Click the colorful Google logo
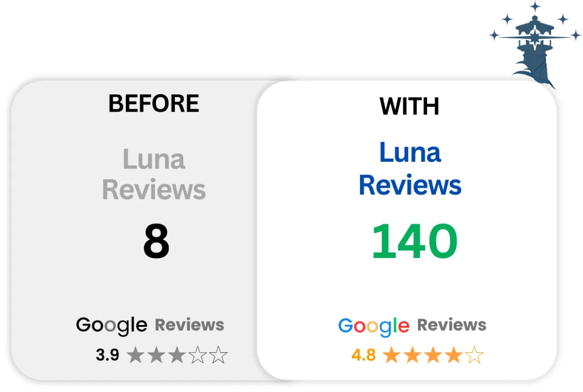 pos(374,327)
